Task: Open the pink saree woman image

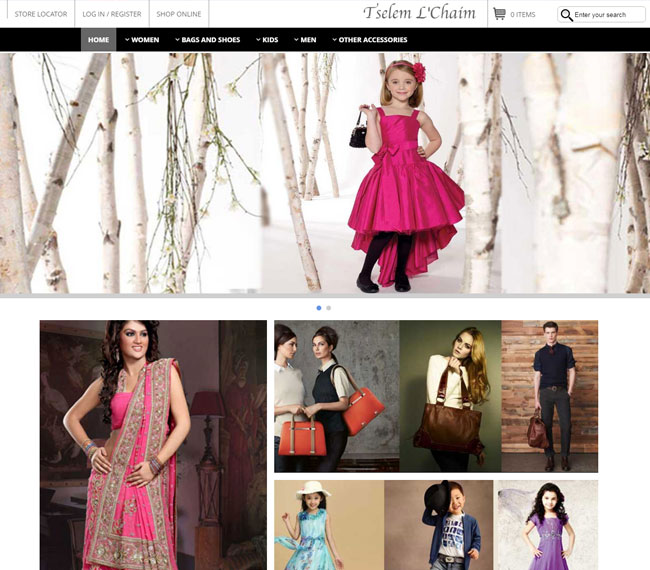Action: pyautogui.click(x=153, y=445)
